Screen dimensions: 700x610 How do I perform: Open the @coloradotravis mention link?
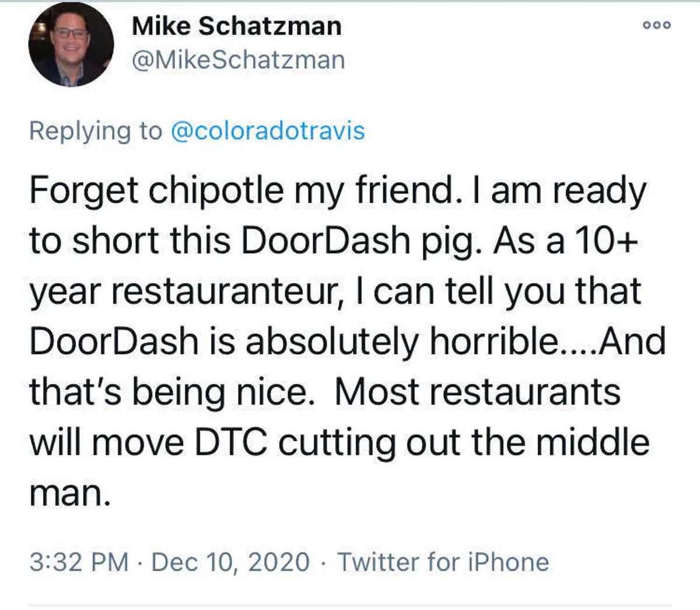pyautogui.click(x=268, y=130)
